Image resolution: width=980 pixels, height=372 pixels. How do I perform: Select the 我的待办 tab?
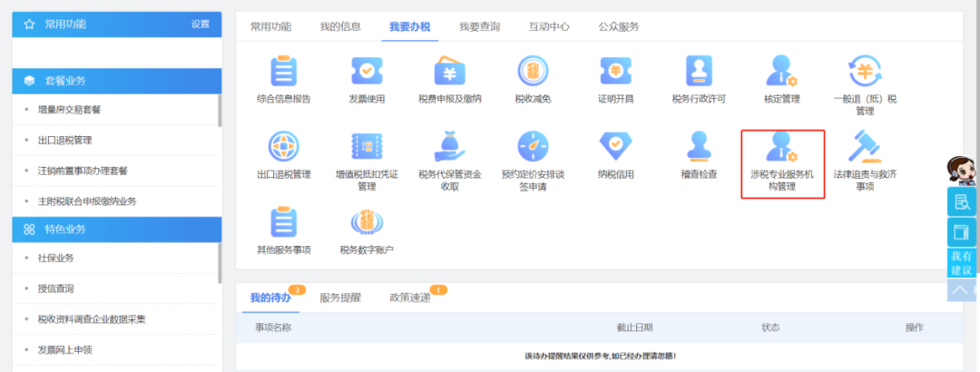[270, 298]
